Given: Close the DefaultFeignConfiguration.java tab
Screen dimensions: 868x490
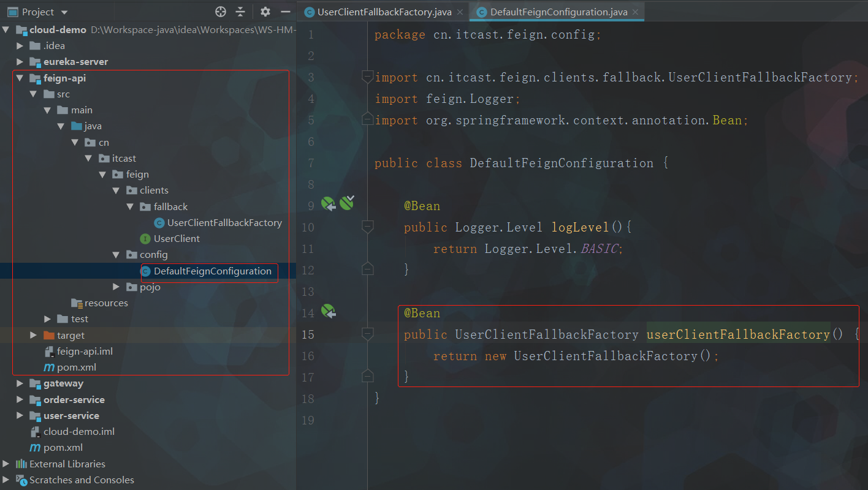Looking at the screenshot, I should click(635, 12).
